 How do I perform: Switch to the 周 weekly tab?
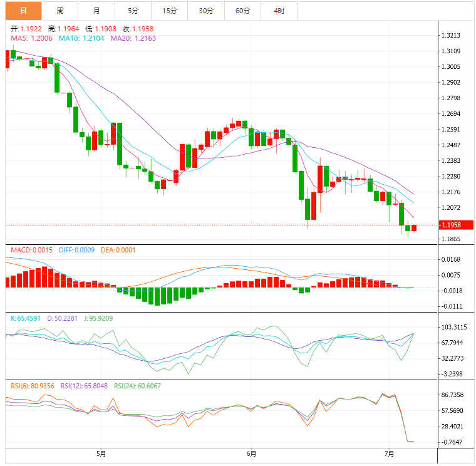(x=59, y=11)
